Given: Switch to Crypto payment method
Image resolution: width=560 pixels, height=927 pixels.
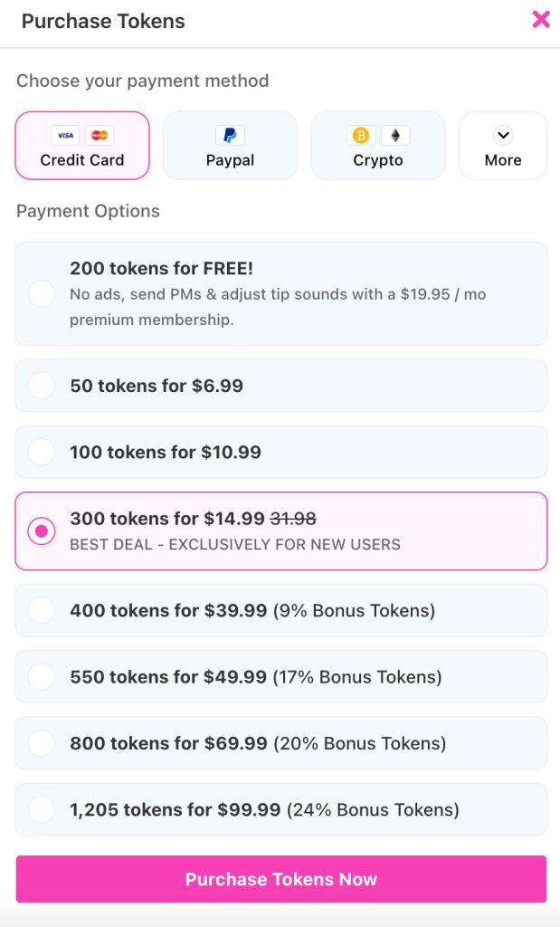Looking at the screenshot, I should (378, 146).
